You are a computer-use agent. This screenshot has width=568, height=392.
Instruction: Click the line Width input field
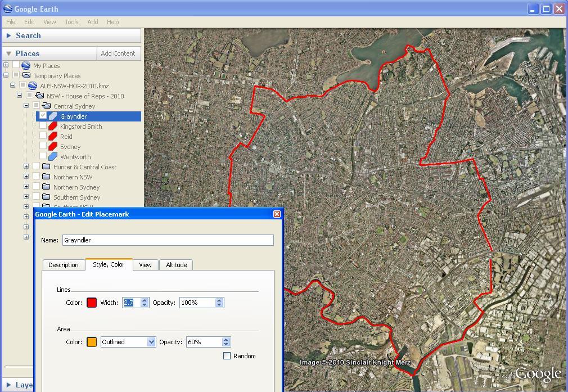pos(132,303)
